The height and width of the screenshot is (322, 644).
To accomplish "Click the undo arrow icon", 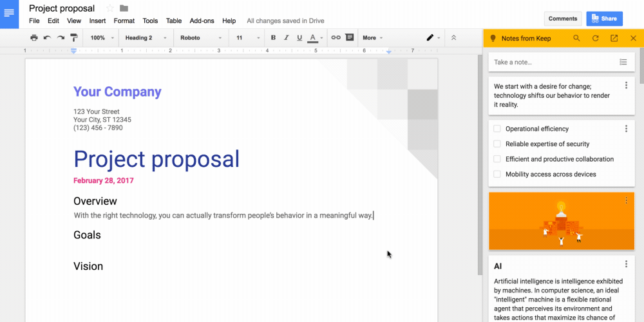I will [47, 38].
